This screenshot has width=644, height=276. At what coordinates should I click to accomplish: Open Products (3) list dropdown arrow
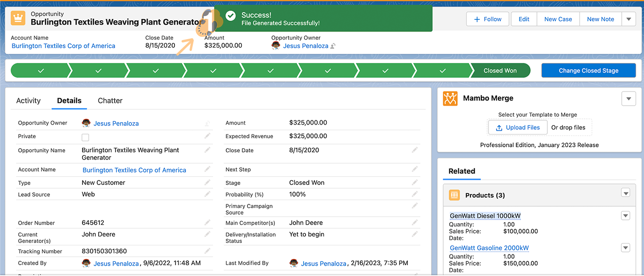626,192
